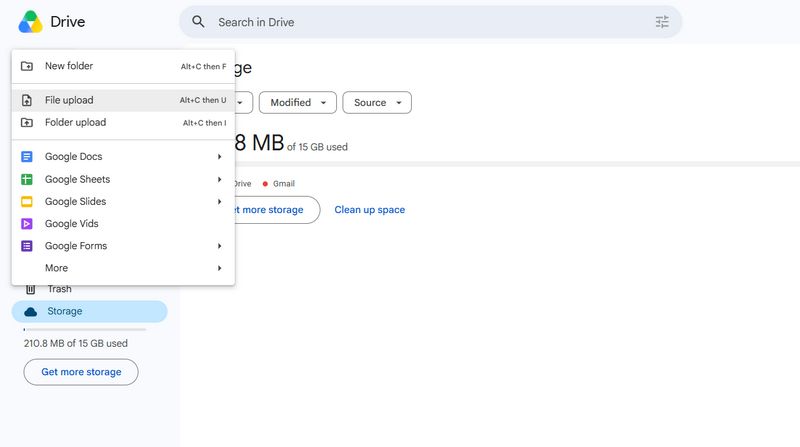
Task: Click more storage button beside Clean up space
Action: point(277,210)
